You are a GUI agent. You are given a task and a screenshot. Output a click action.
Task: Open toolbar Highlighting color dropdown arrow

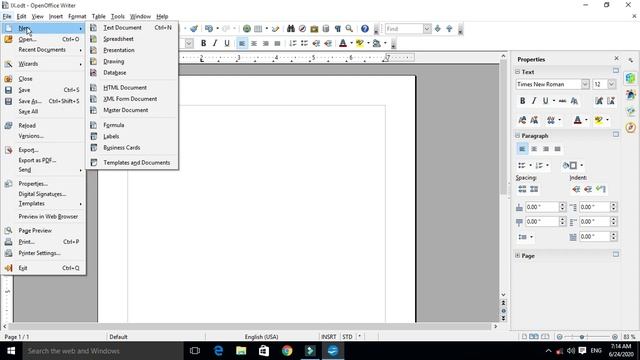[368, 43]
